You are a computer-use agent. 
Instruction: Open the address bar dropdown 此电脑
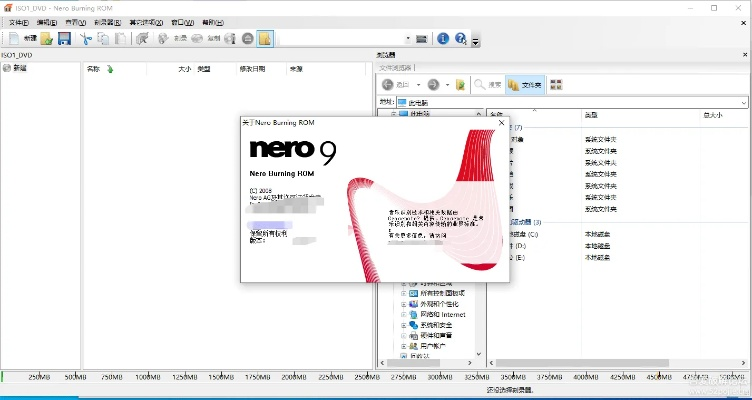744,102
